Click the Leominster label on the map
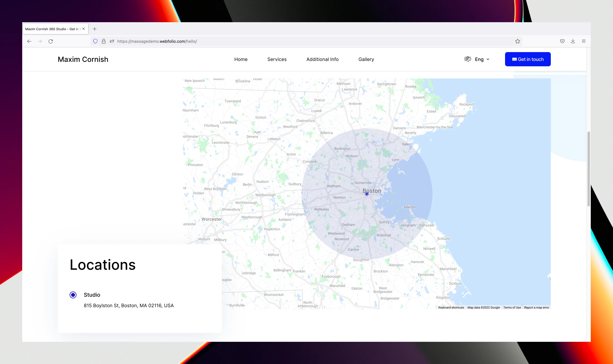 coord(221,142)
